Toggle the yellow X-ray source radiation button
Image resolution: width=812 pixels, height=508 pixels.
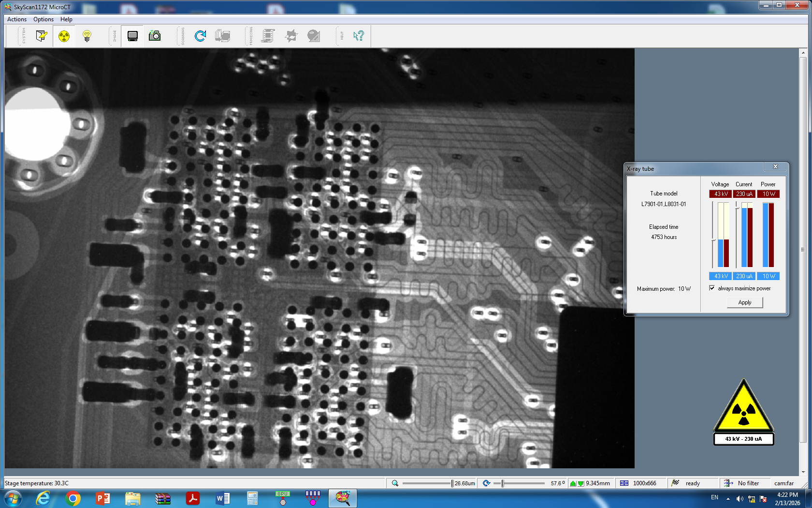coord(64,36)
